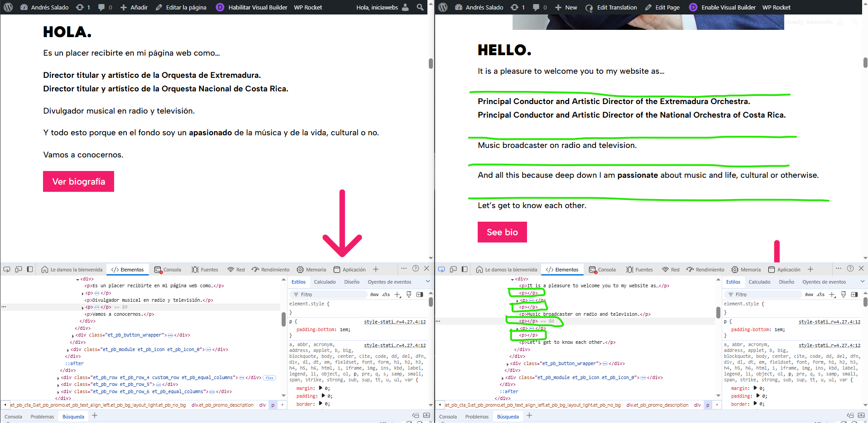Expand the et_pb_row_5 div node

[x=58, y=385]
